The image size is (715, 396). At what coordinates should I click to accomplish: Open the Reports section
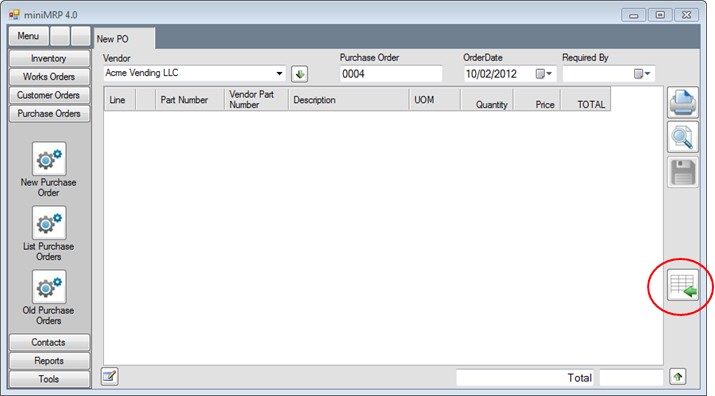pos(49,360)
